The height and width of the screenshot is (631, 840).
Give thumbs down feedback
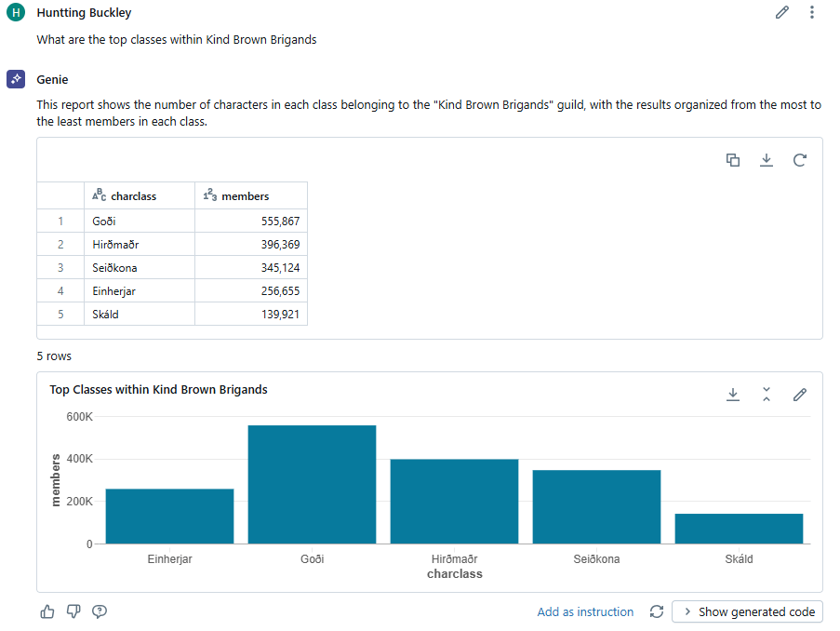pos(73,611)
